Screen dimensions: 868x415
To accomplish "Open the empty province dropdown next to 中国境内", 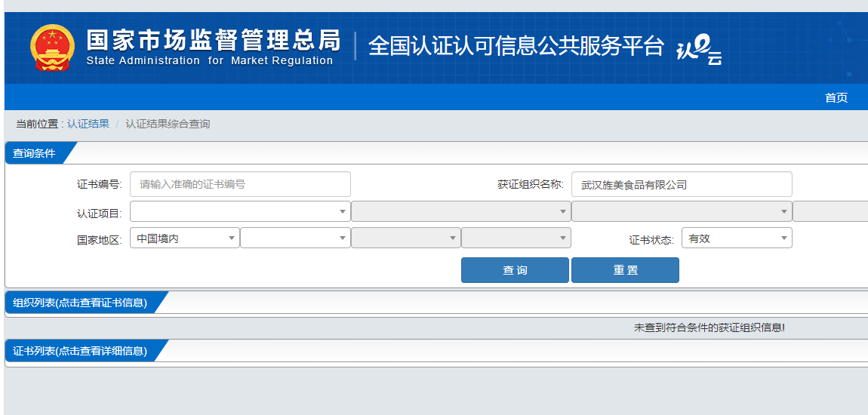I will click(x=295, y=238).
